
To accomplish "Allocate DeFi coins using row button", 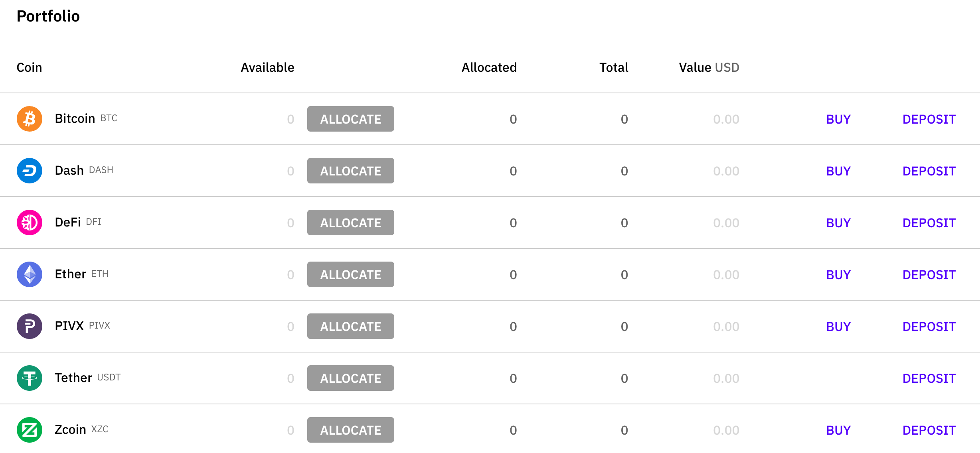I will tap(350, 223).
